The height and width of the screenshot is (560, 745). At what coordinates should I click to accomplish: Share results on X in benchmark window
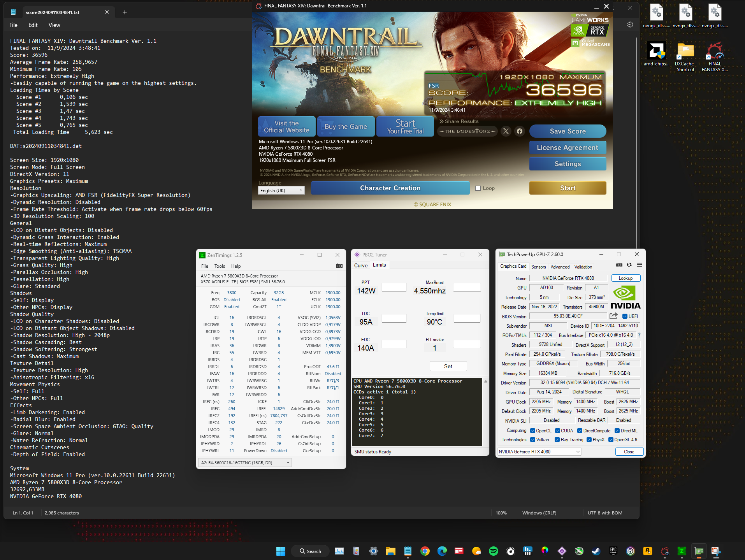(506, 132)
